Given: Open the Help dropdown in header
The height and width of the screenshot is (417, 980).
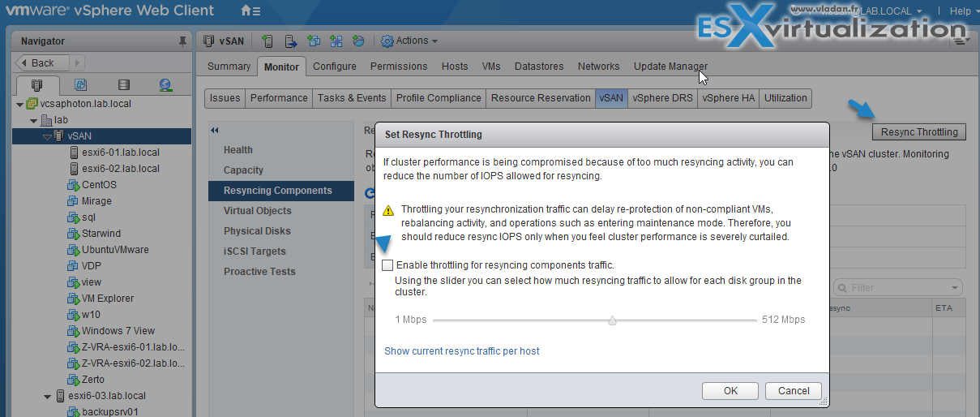Looking at the screenshot, I should [x=963, y=11].
